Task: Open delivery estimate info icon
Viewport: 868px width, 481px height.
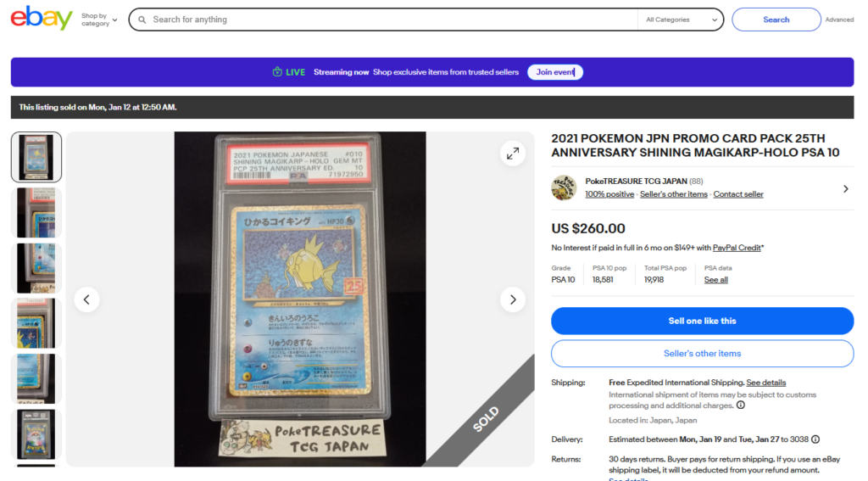Action: coord(815,439)
